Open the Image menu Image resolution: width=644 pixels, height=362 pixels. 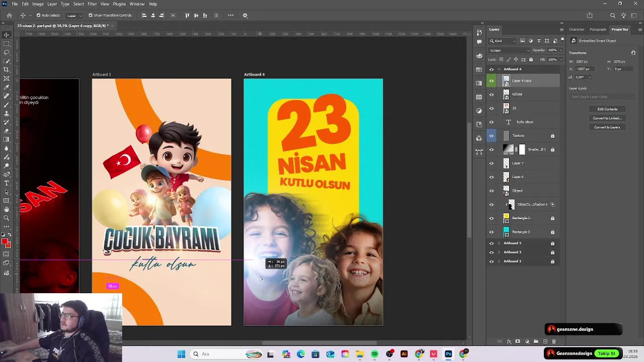[38, 4]
